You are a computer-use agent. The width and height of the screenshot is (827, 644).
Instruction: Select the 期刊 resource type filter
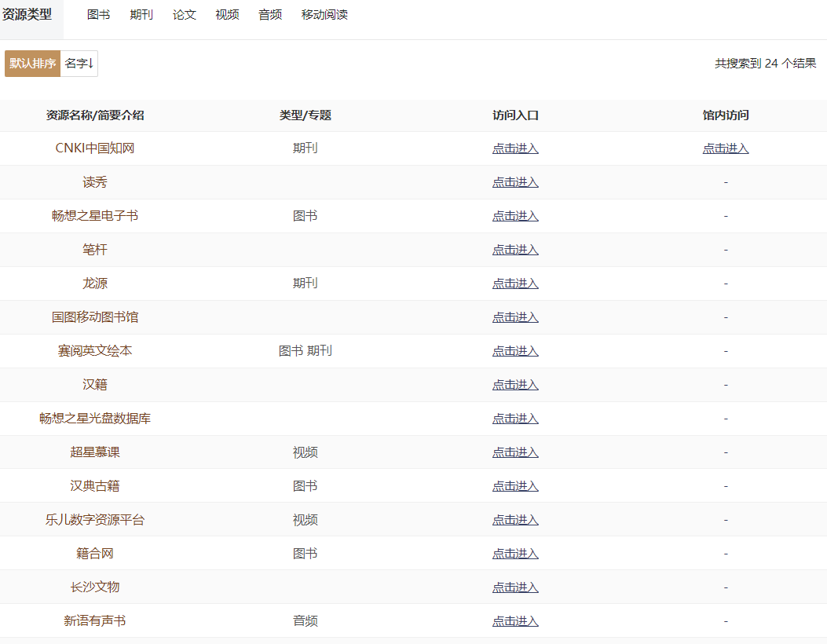coord(141,15)
